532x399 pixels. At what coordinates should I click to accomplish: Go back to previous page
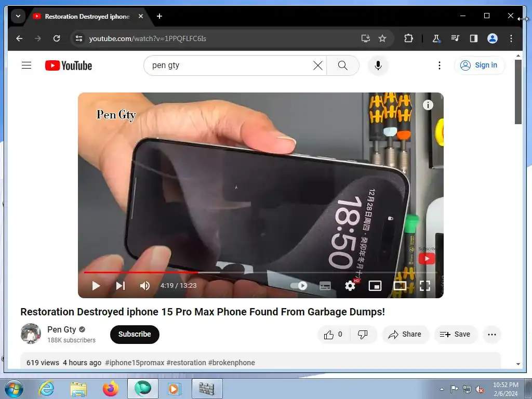pyautogui.click(x=19, y=38)
